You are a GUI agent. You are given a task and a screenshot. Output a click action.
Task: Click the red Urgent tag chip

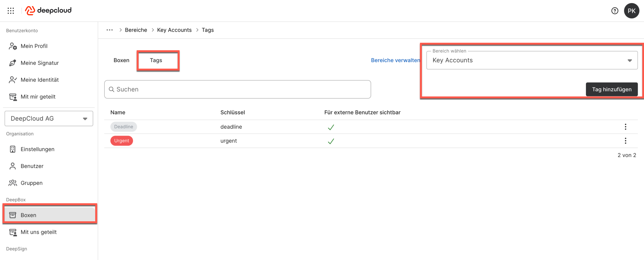[122, 141]
